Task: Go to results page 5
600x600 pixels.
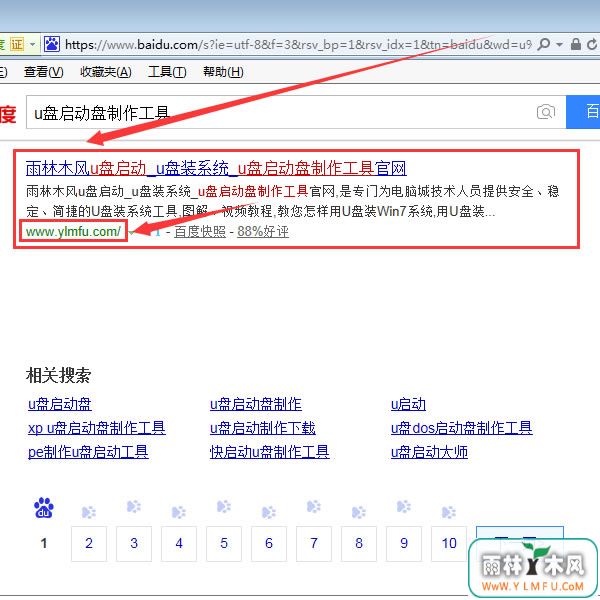Action: [224, 543]
